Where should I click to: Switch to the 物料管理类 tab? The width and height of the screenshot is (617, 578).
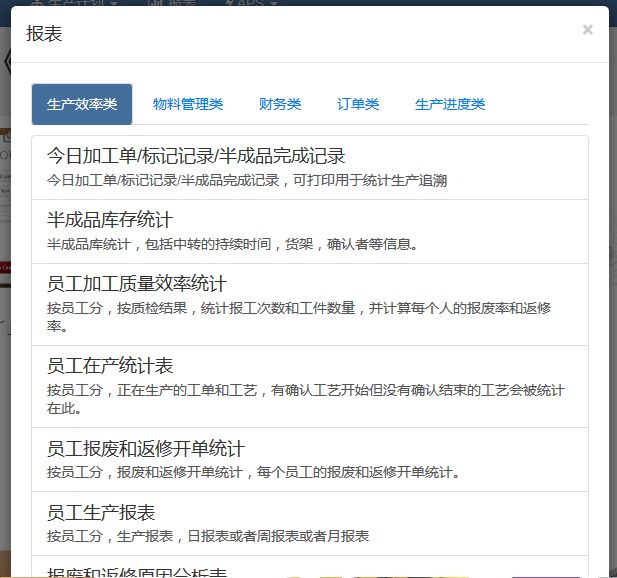[x=188, y=104]
